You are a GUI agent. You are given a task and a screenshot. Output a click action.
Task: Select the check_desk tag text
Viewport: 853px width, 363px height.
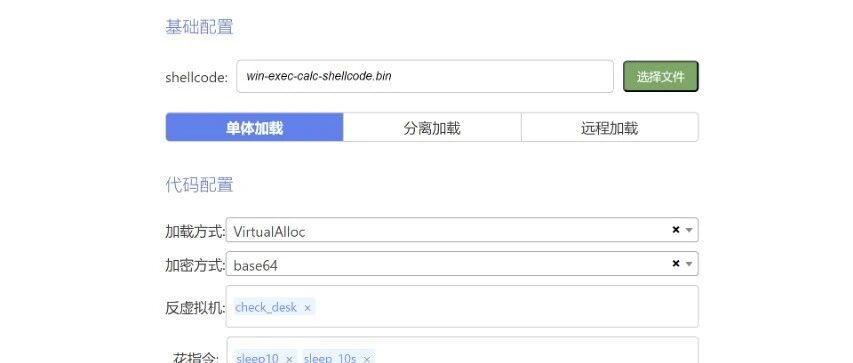tap(266, 307)
